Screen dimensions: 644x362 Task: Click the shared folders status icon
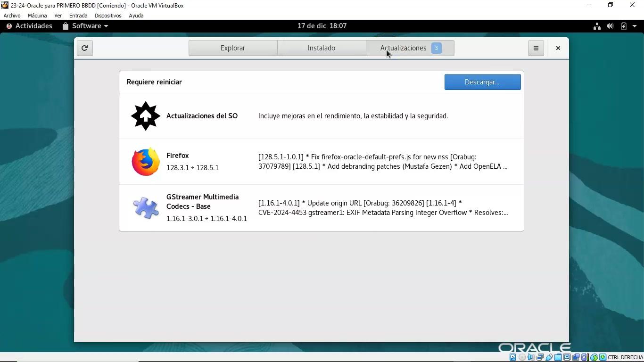click(x=558, y=357)
